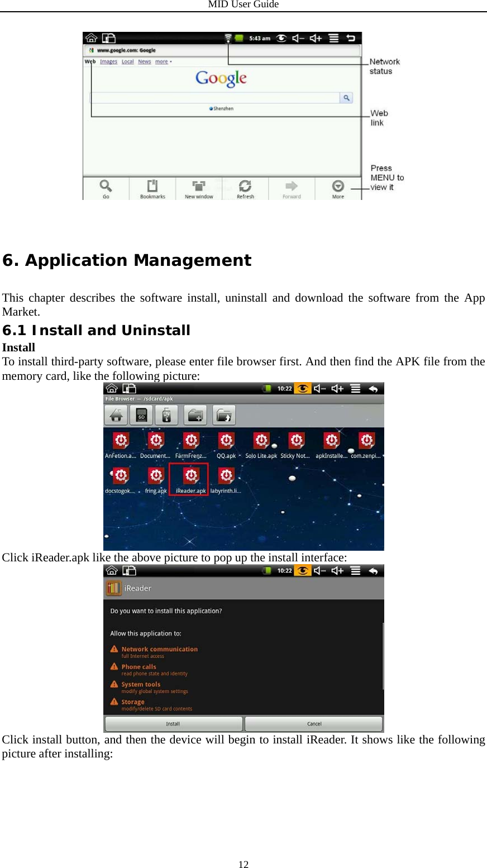Image resolution: width=487 pixels, height=868 pixels.
Task: Open the iReader.apk file
Action: coord(190,480)
